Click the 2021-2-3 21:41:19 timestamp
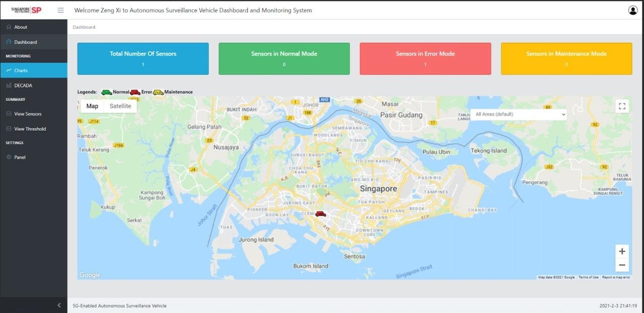644x313 pixels. pyautogui.click(x=618, y=305)
